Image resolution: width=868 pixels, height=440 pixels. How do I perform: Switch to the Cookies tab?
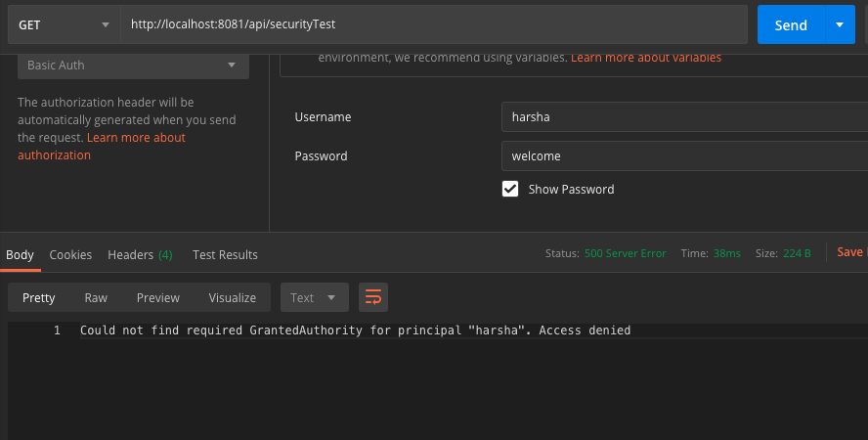point(70,254)
